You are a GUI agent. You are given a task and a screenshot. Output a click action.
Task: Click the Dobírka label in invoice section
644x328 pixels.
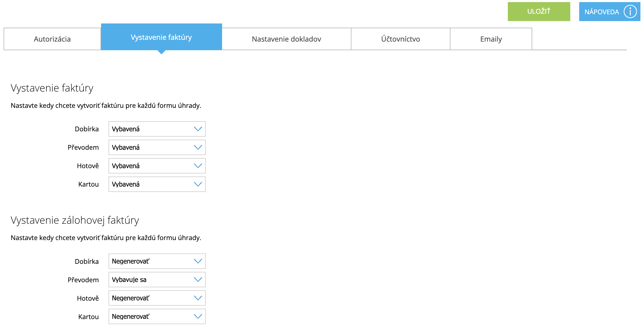click(x=87, y=129)
